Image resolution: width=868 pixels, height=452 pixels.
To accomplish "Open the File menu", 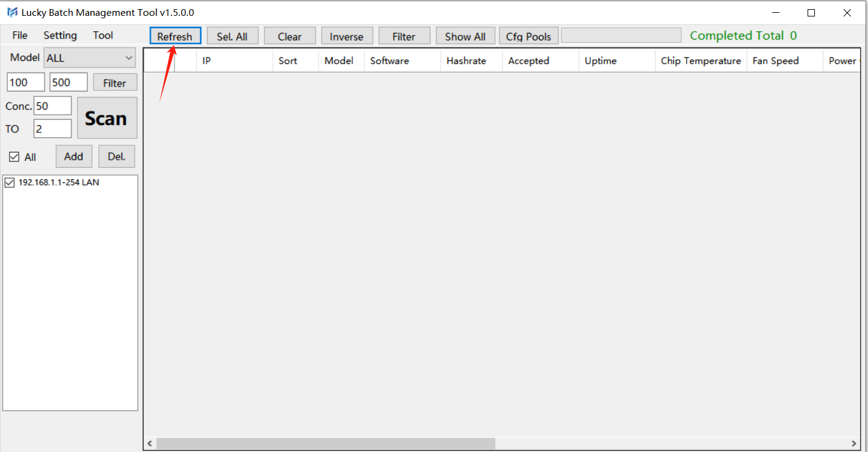I will [x=20, y=35].
